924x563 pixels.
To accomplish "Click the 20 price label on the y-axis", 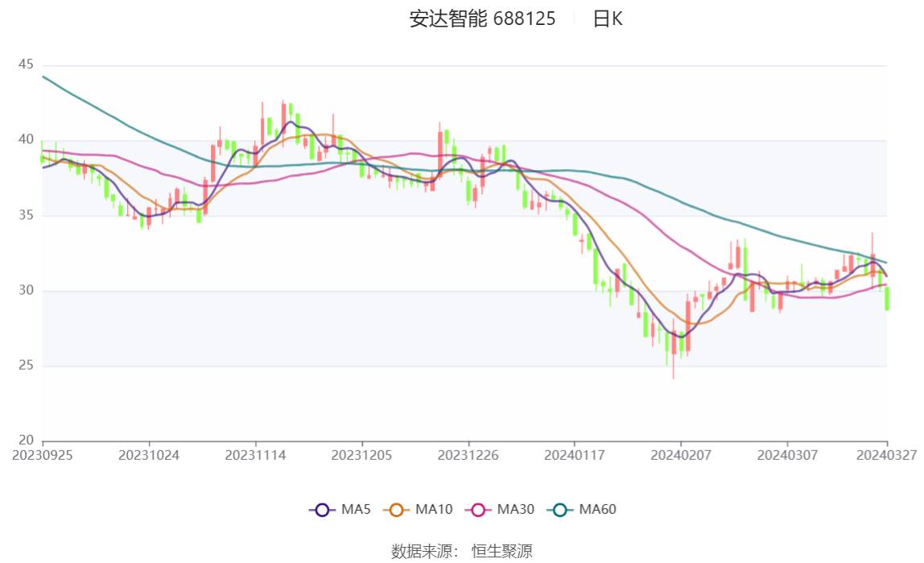I will [x=26, y=441].
